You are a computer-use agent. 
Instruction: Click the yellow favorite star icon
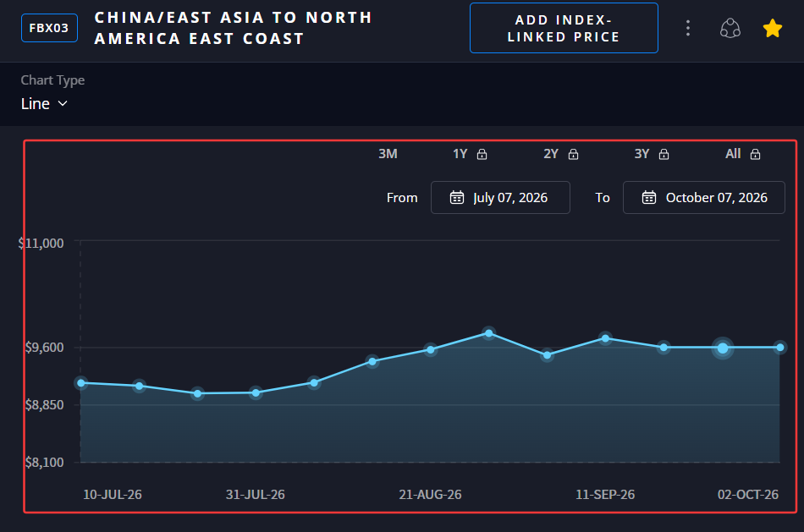(772, 28)
